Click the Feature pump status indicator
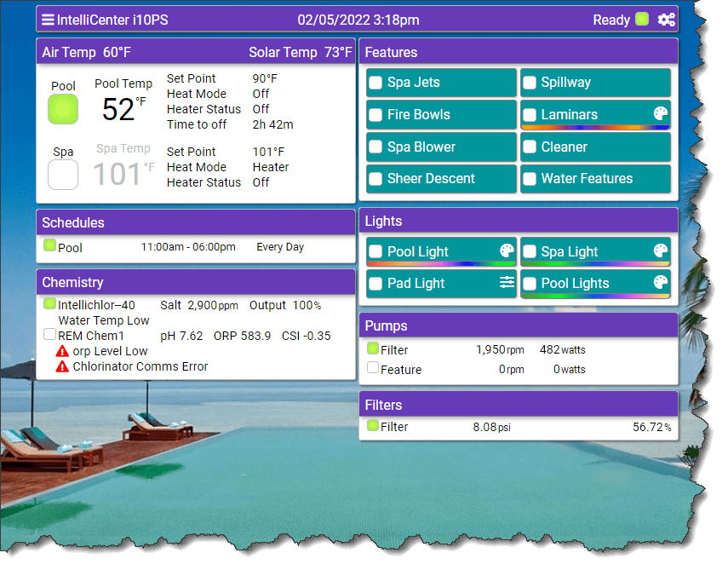This screenshot has width=728, height=570. pyautogui.click(x=373, y=367)
